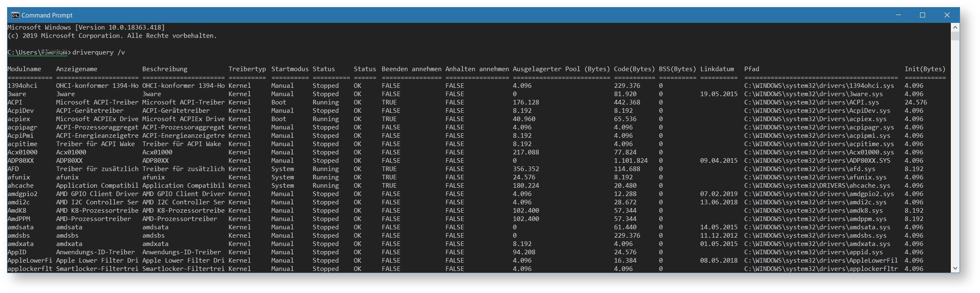Click the Pfad column header
The width and height of the screenshot is (980, 293).
751,69
